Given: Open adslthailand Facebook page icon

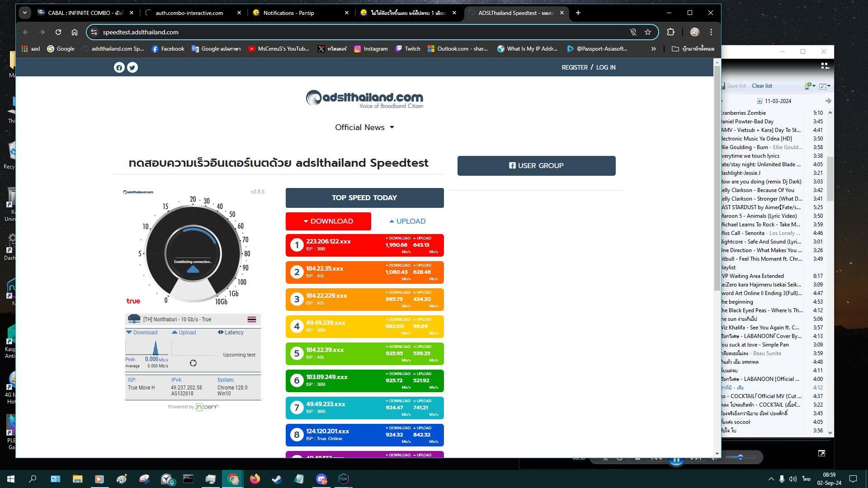Looking at the screenshot, I should (119, 68).
